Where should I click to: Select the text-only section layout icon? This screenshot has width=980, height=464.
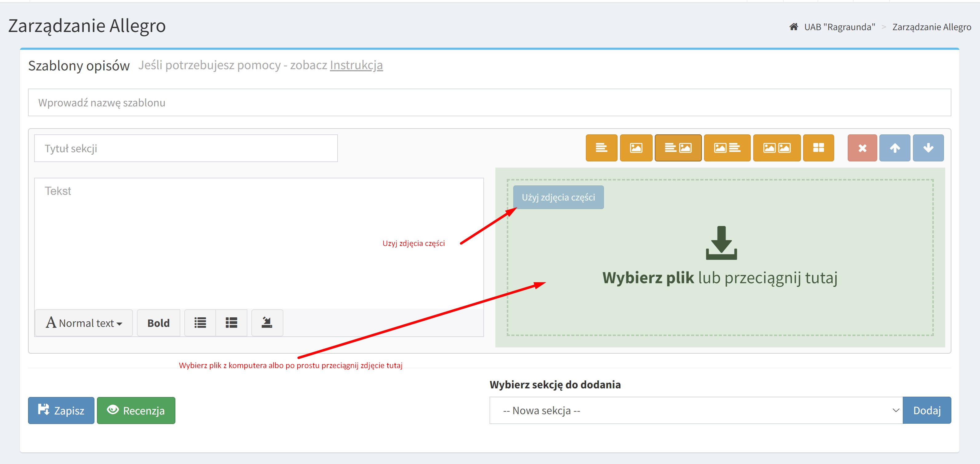(x=601, y=148)
